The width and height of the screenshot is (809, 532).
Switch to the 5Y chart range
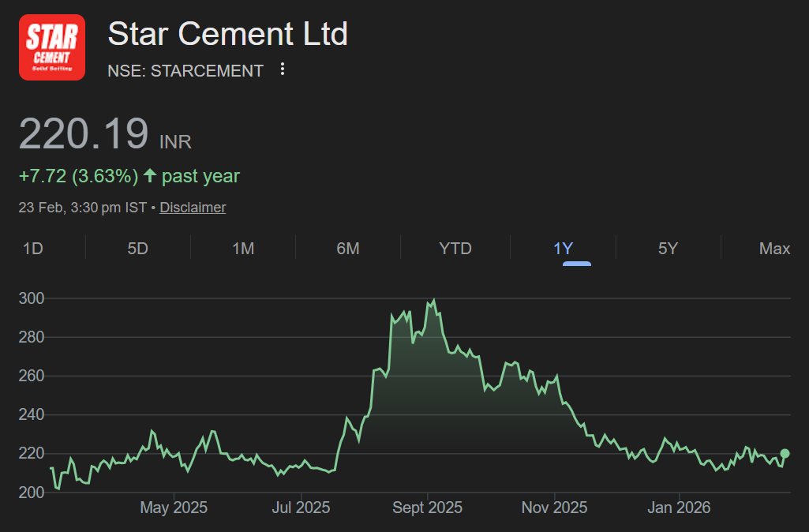(x=668, y=248)
